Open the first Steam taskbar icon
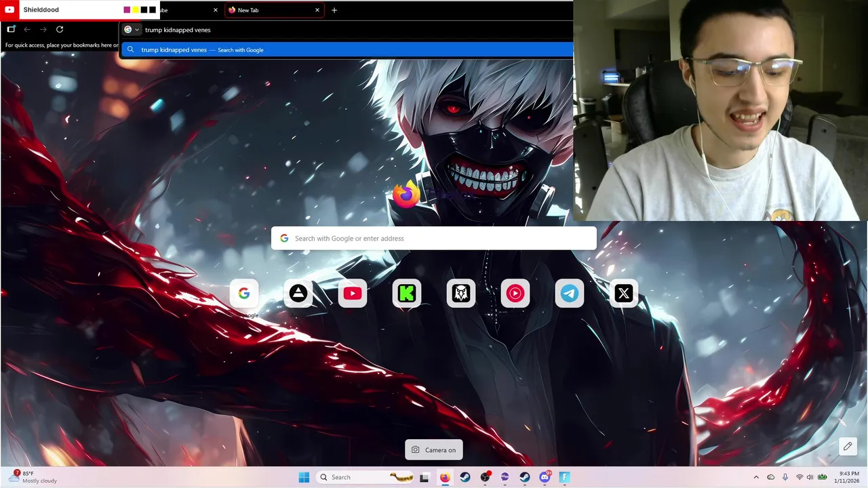The image size is (868, 488). pos(465,477)
